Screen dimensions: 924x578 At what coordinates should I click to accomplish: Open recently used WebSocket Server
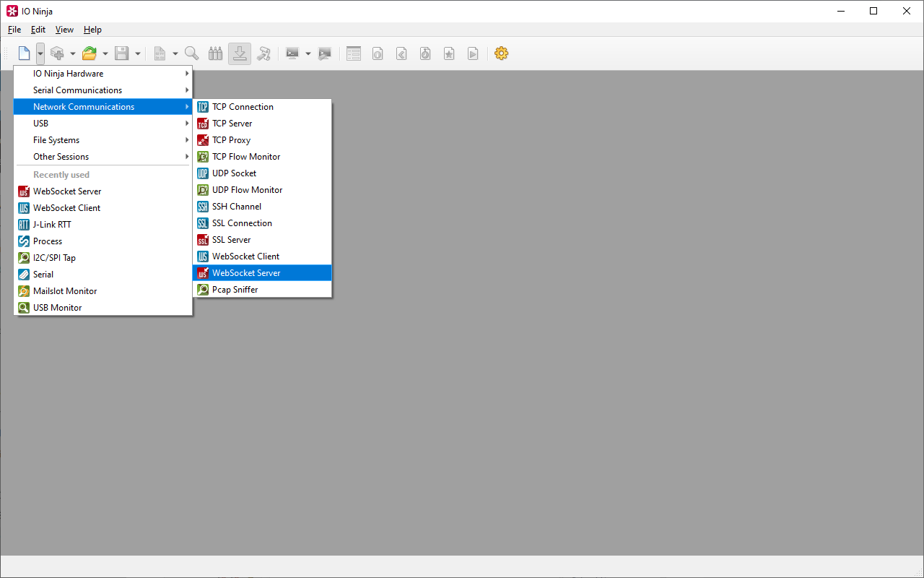coord(103,191)
